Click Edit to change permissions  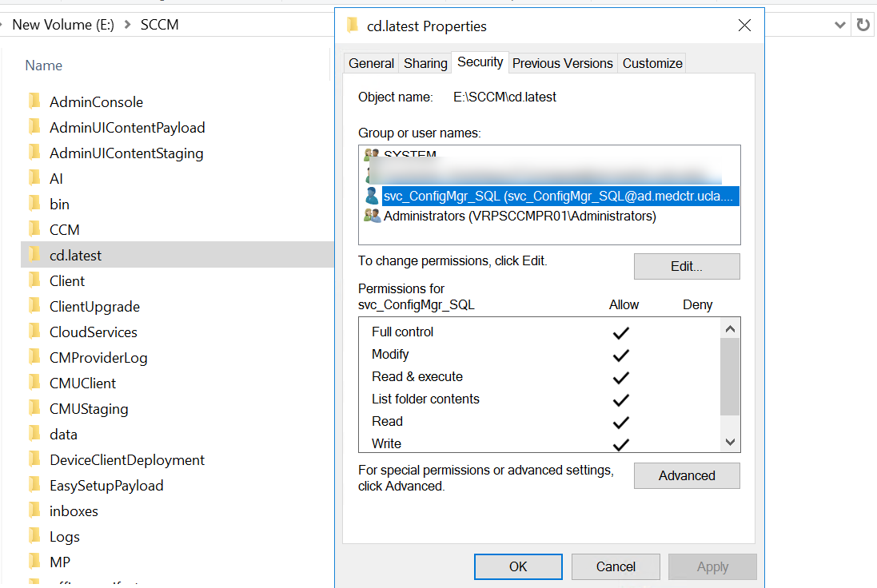point(686,266)
